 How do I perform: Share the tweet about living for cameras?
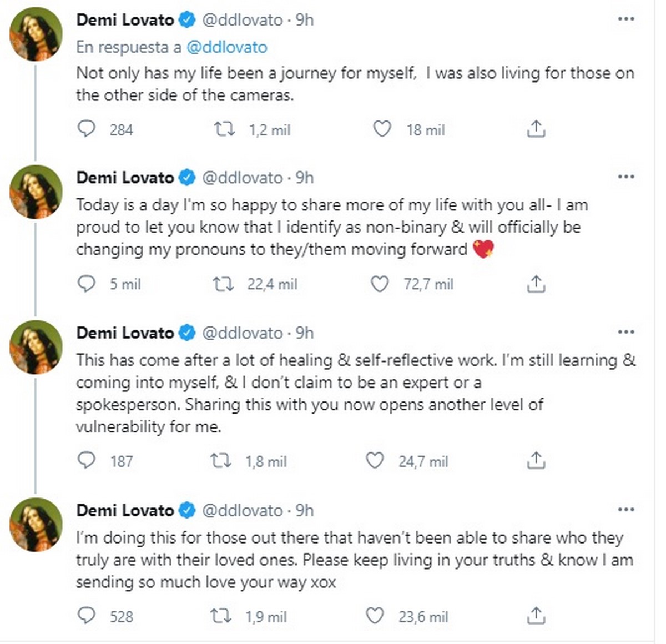pos(536,129)
